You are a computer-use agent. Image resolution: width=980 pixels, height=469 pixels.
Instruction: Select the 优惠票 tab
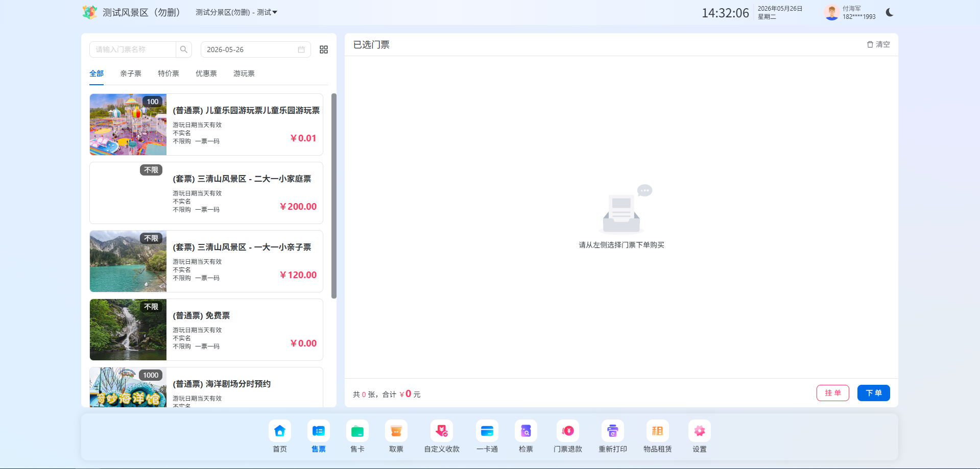pyautogui.click(x=206, y=73)
